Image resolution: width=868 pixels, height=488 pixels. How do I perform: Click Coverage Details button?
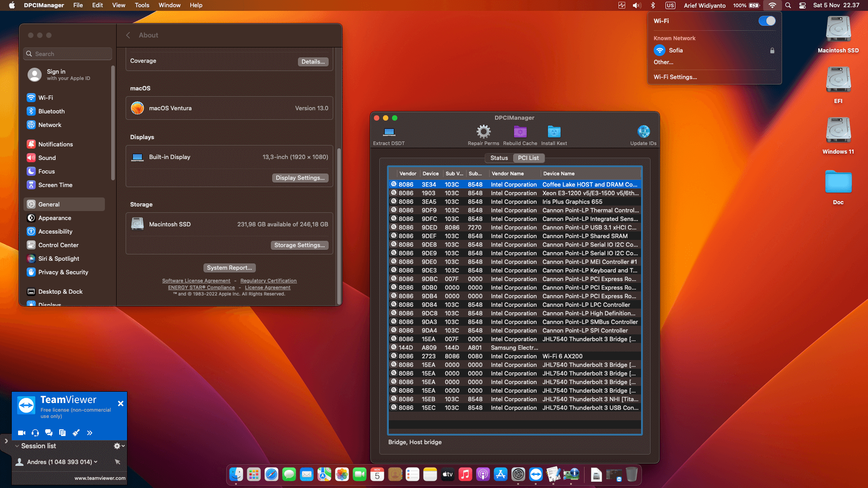click(x=313, y=61)
